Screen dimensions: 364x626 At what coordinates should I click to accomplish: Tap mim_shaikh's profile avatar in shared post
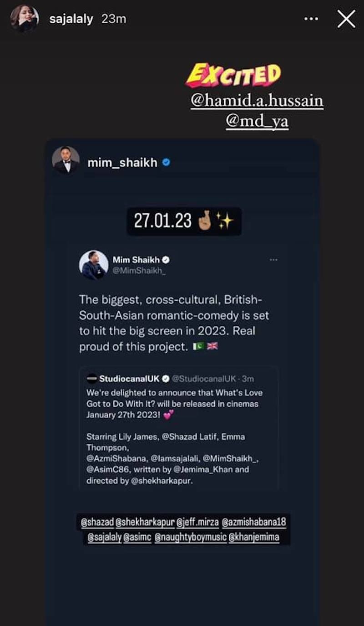pyautogui.click(x=66, y=161)
